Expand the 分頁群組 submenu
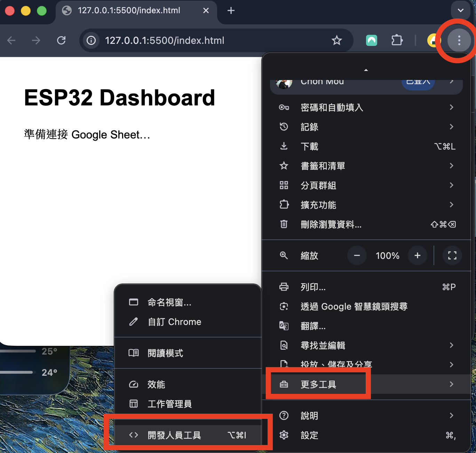This screenshot has width=476, height=453. coord(366,185)
